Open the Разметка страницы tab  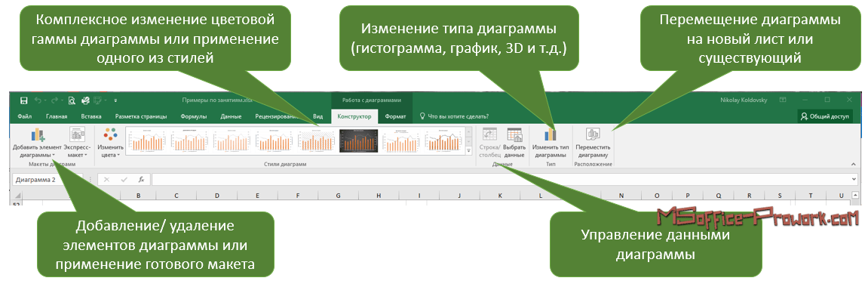[x=141, y=116]
